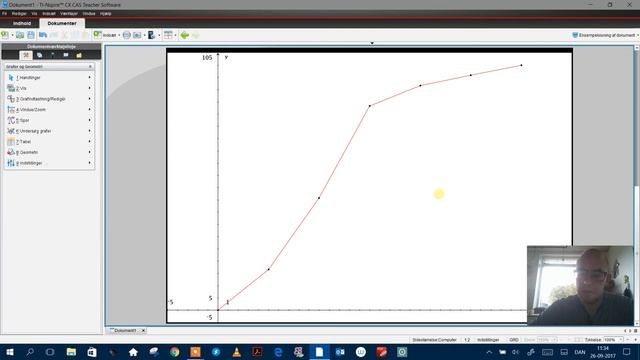Open the Vis menu in menu bar

[x=34, y=13]
